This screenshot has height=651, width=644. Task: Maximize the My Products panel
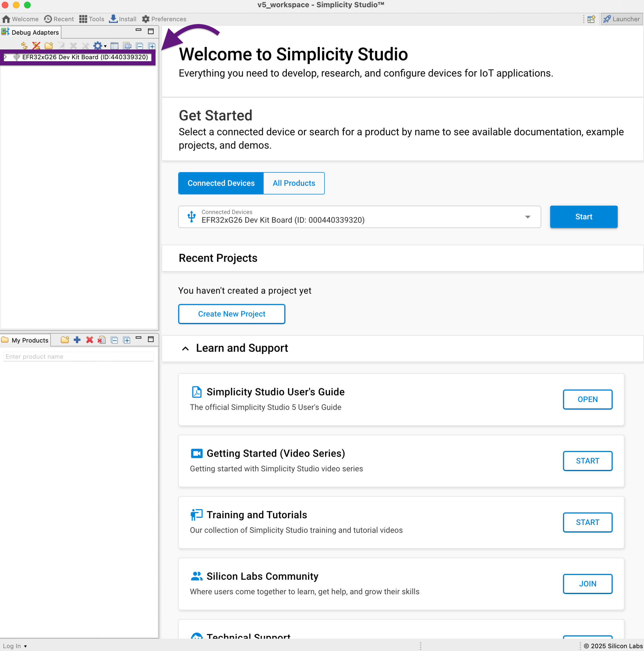click(151, 339)
